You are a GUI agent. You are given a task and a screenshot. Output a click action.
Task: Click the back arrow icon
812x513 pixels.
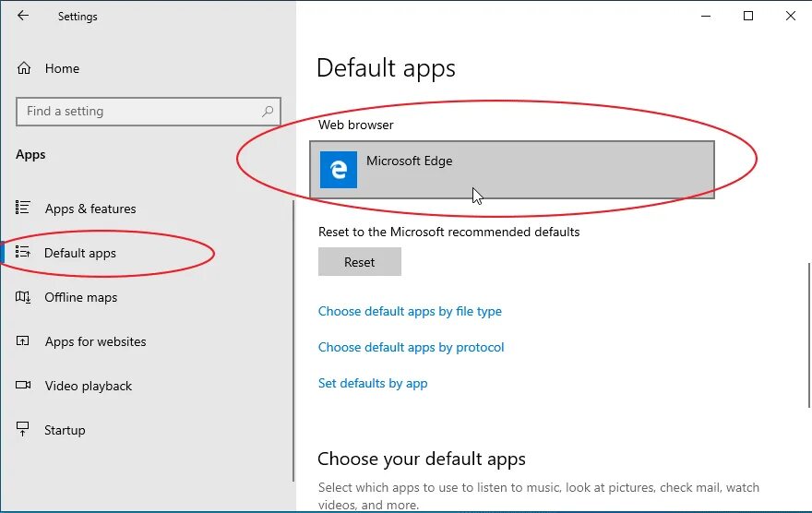[x=23, y=16]
